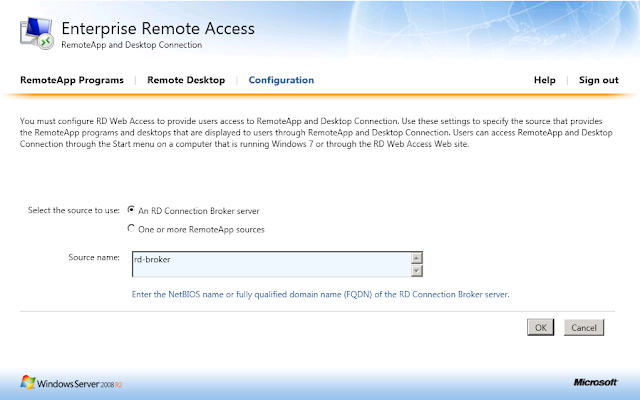Click the Source name scroll up arrow
640x400 pixels.
(x=416, y=258)
